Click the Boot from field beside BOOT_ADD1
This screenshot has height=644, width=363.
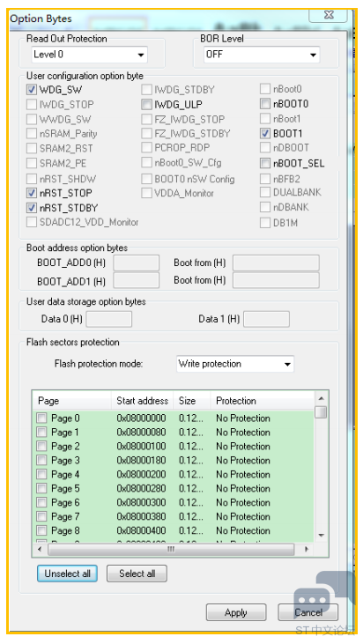pyautogui.click(x=276, y=280)
